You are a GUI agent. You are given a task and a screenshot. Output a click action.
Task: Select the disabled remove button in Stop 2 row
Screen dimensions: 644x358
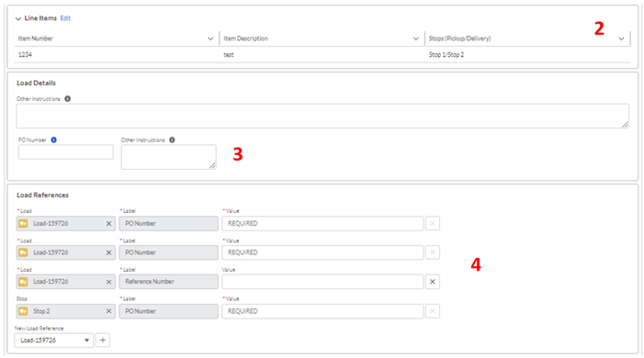point(433,311)
